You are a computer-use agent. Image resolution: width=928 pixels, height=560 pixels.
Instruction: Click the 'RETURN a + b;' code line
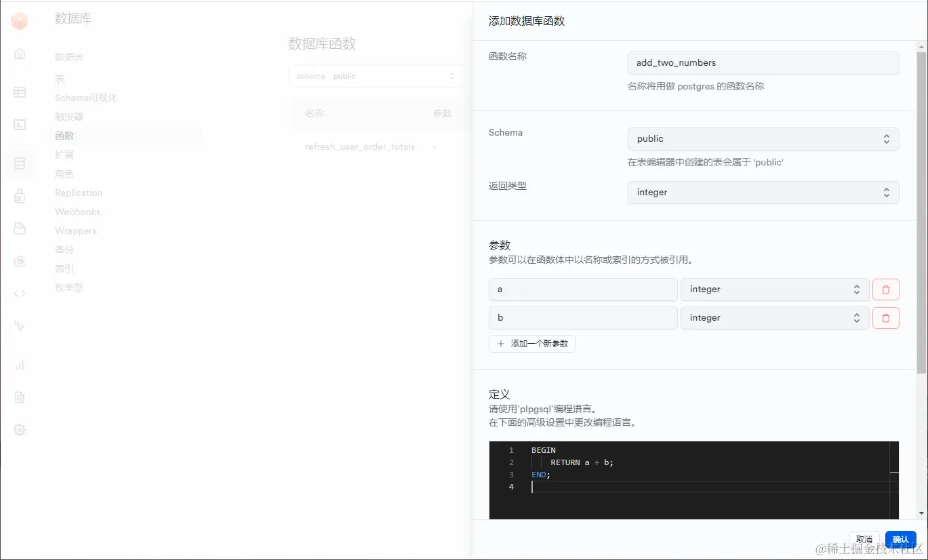[582, 462]
